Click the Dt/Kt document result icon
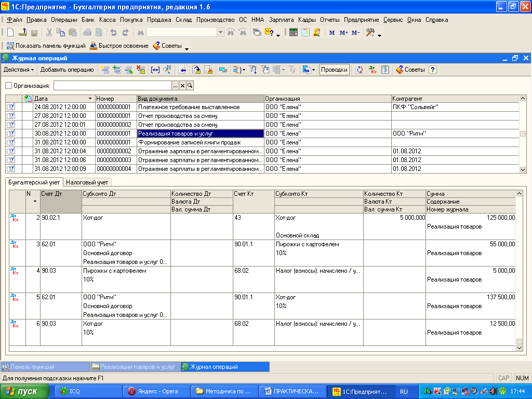The width and height of the screenshot is (532, 399). 373,70
